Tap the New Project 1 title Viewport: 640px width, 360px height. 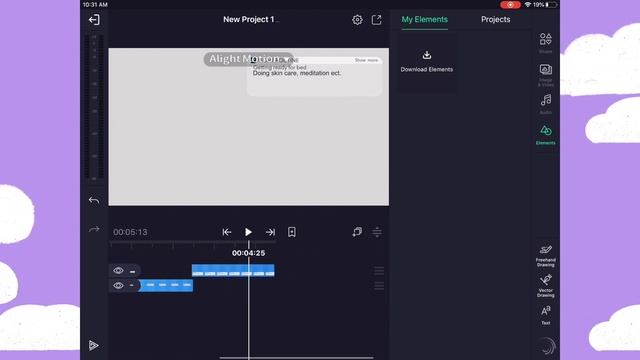point(249,19)
